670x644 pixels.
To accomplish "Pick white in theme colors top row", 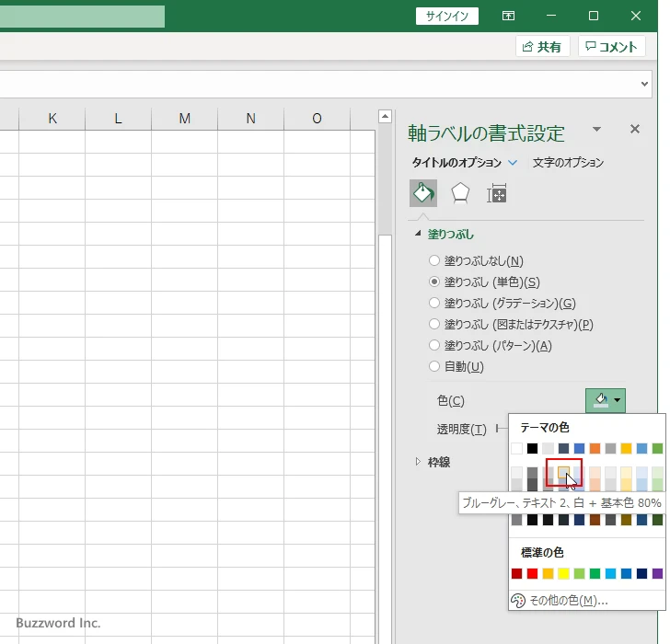I will pos(516,448).
